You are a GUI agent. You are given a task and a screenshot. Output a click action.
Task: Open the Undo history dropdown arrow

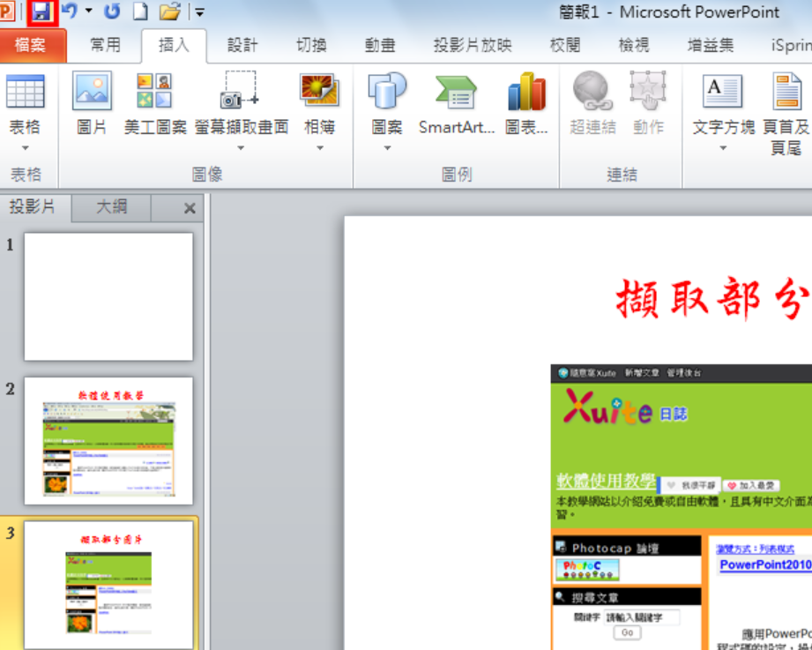click(x=88, y=11)
